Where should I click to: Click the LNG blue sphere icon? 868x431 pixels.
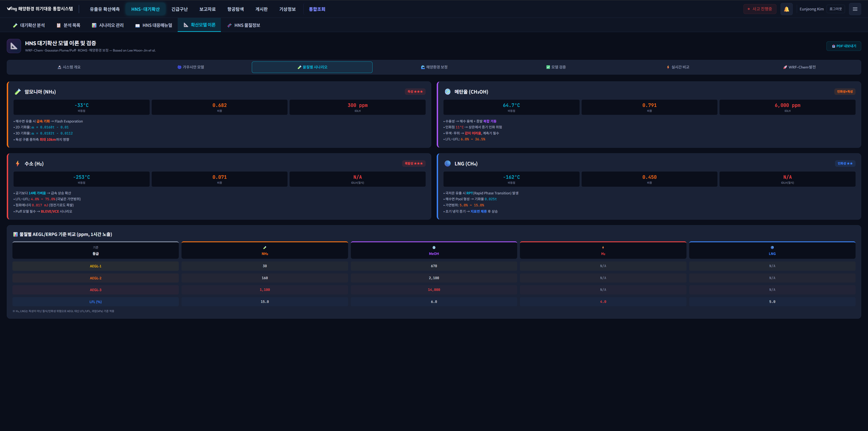[448, 163]
